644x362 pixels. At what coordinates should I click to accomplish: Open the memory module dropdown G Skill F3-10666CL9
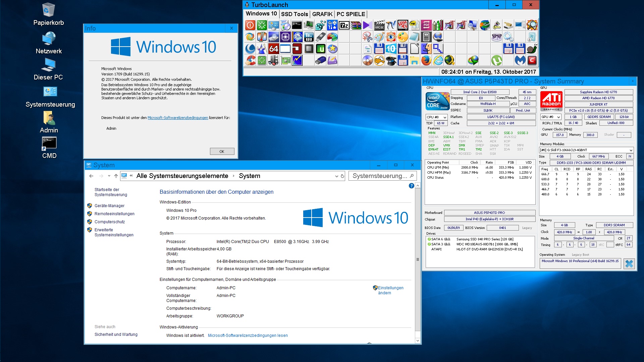point(586,150)
